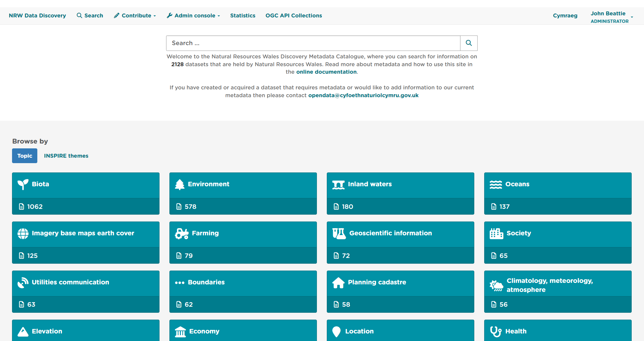The width and height of the screenshot is (644, 341).
Task: Follow the online documentation link
Action: point(326,72)
